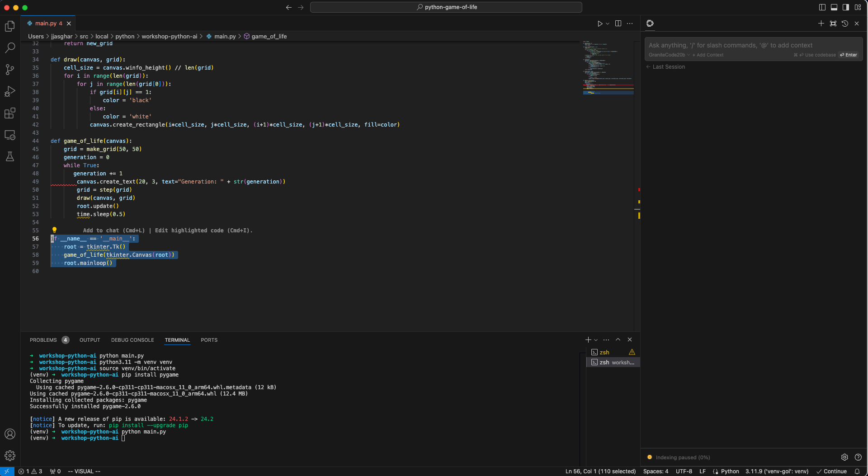
Task: Expand the game_of_life breadcrumb symbol
Action: 265,36
